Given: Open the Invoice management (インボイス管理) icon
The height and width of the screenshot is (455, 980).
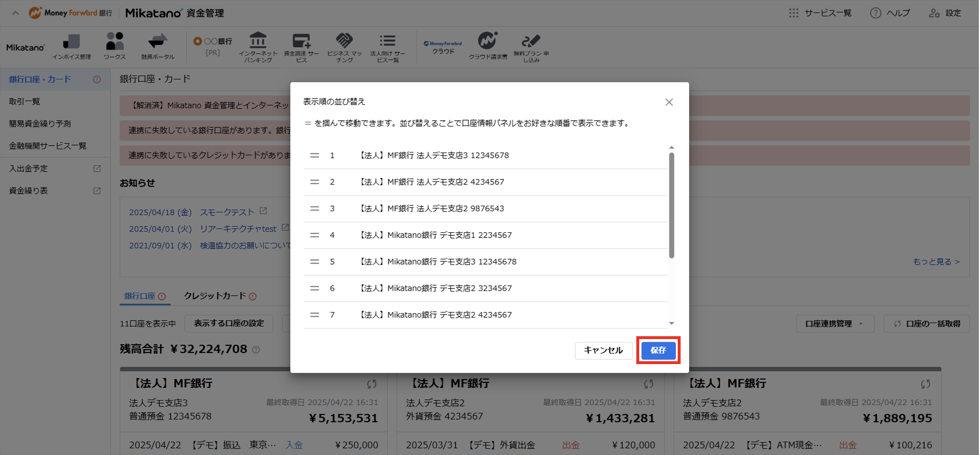Looking at the screenshot, I should 71,47.
